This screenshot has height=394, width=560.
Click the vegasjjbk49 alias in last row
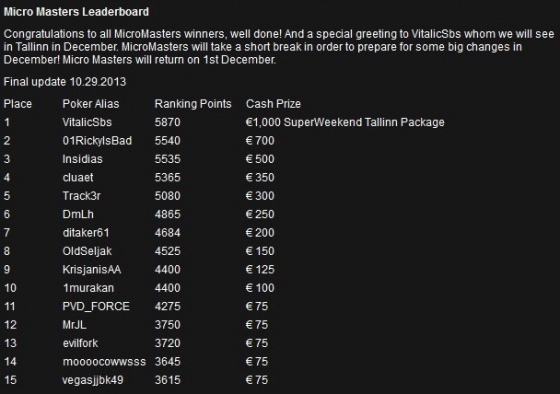93,380
